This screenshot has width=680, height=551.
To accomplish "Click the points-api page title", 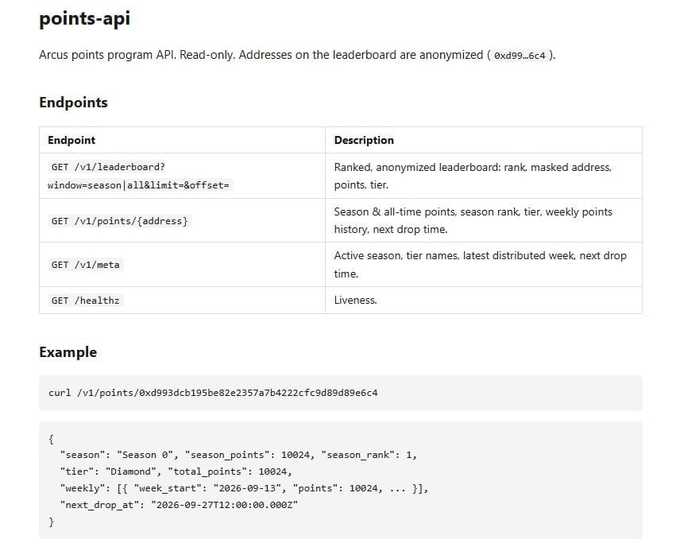I will [85, 19].
